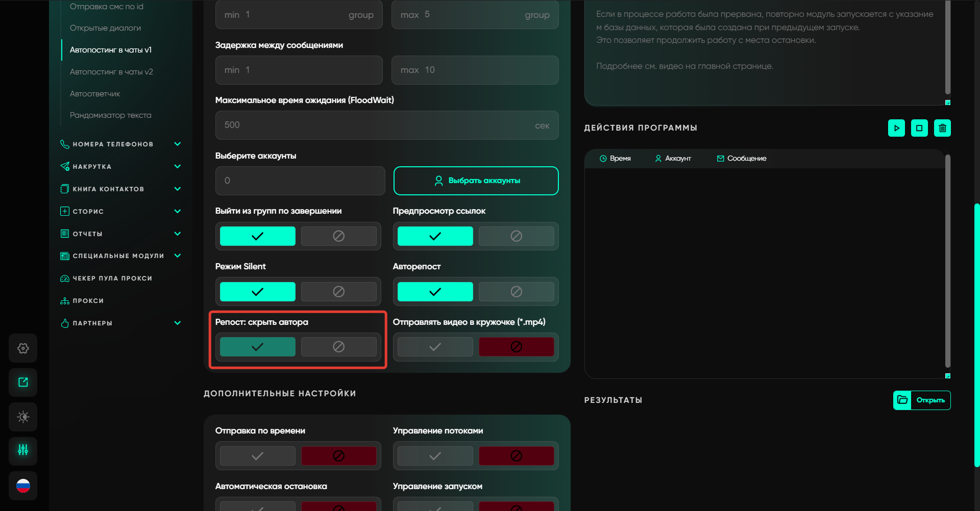
Task: Turn off Авторепост with the disable button
Action: point(516,292)
